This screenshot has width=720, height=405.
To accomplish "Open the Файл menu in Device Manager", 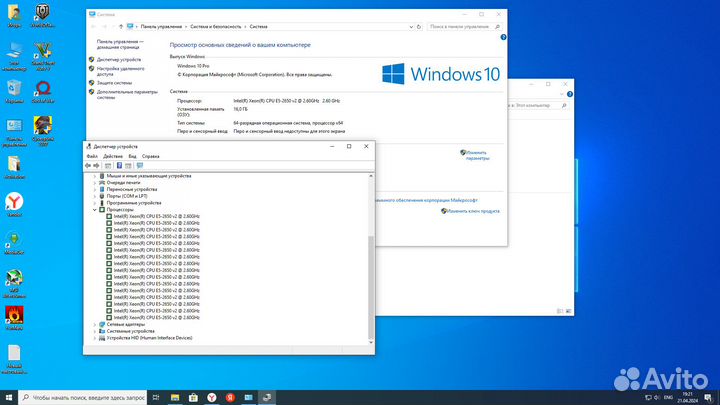I will click(92, 156).
